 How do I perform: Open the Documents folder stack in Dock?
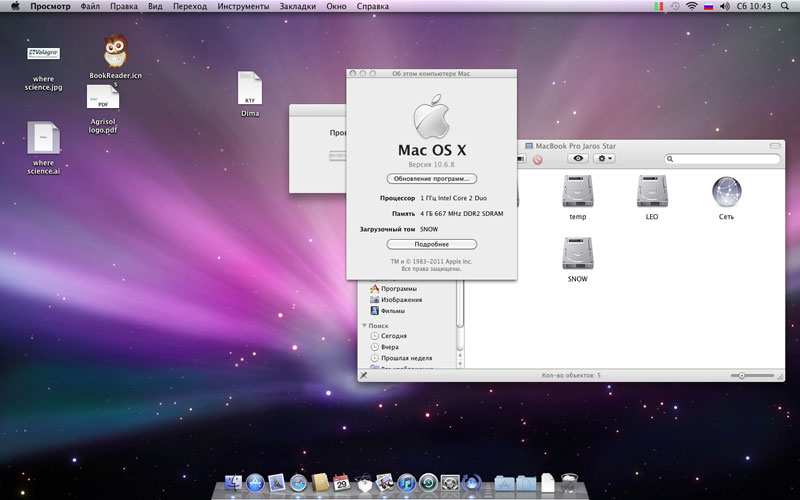tap(526, 483)
